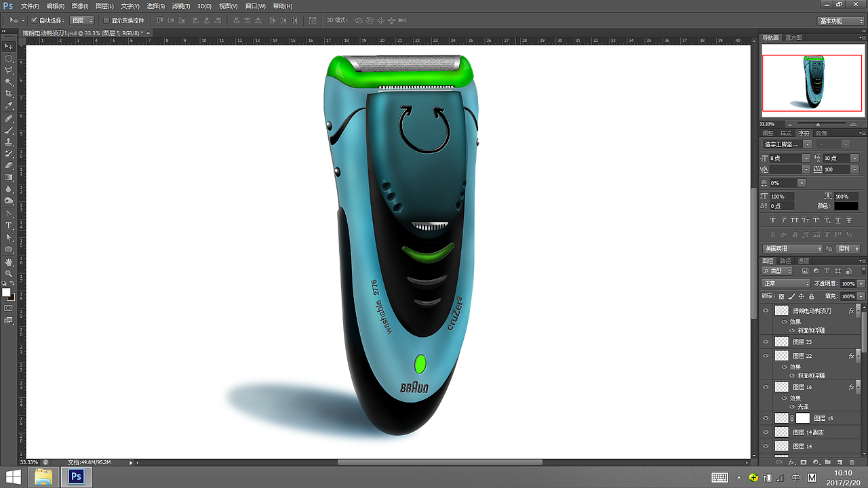Screen dimensions: 868x488
Task: Select the Zoom tool
Action: pos(9,273)
